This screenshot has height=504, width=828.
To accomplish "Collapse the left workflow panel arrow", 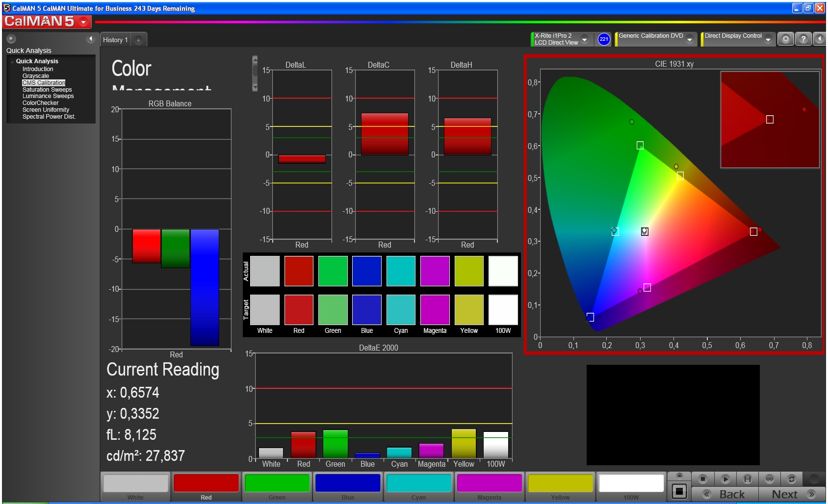I will click(90, 39).
